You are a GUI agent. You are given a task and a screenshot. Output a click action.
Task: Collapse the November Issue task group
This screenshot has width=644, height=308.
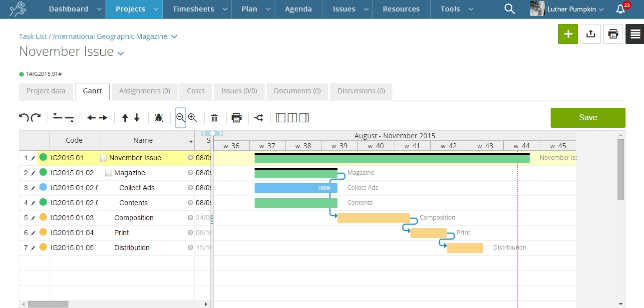point(102,158)
